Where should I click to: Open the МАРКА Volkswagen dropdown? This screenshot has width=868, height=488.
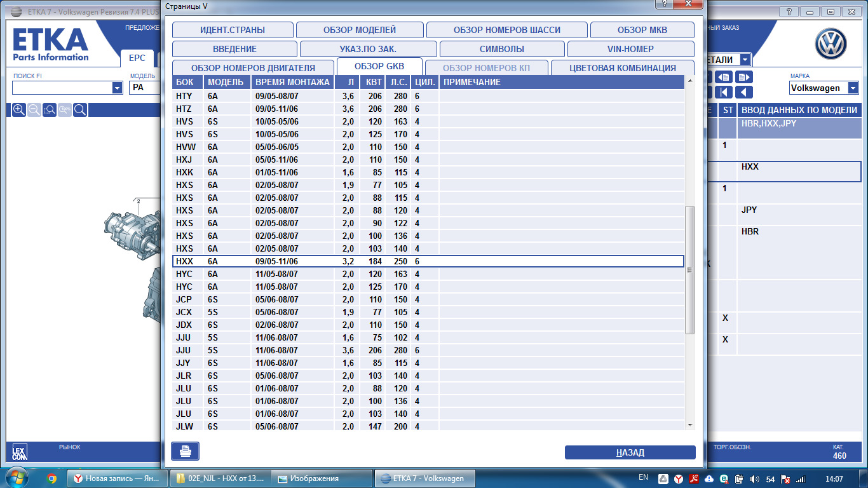853,88
